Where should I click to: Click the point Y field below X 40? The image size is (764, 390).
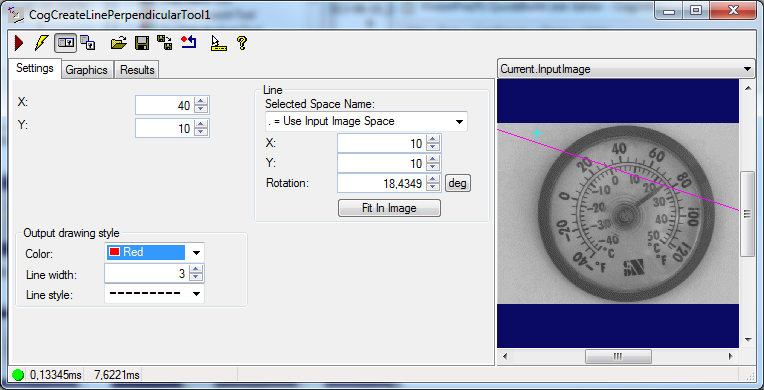tap(165, 128)
